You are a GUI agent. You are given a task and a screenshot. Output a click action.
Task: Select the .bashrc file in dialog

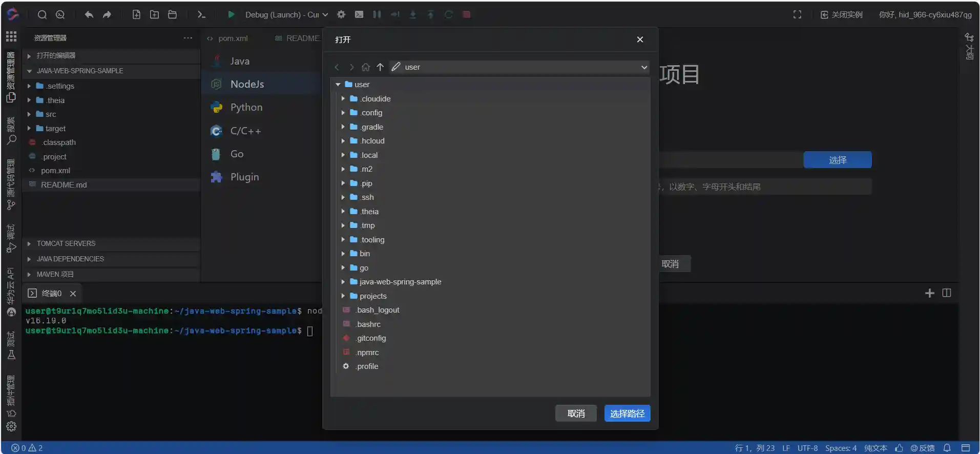tap(368, 324)
